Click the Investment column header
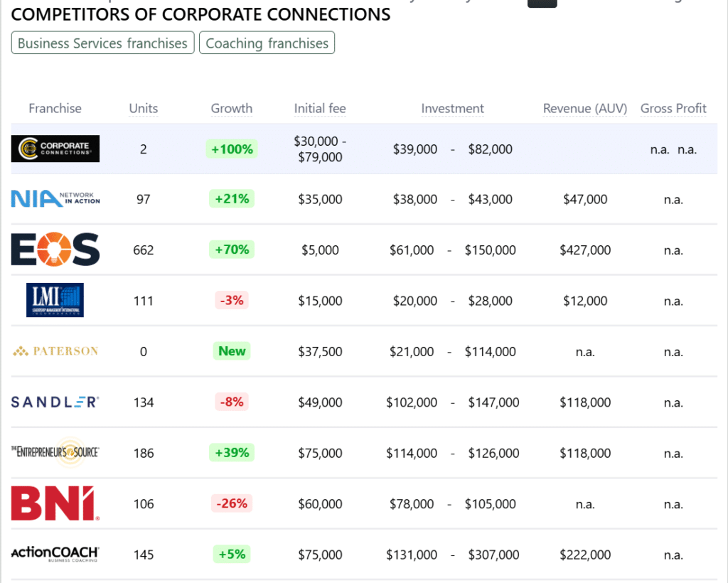Image resolution: width=728 pixels, height=583 pixels. click(x=453, y=108)
